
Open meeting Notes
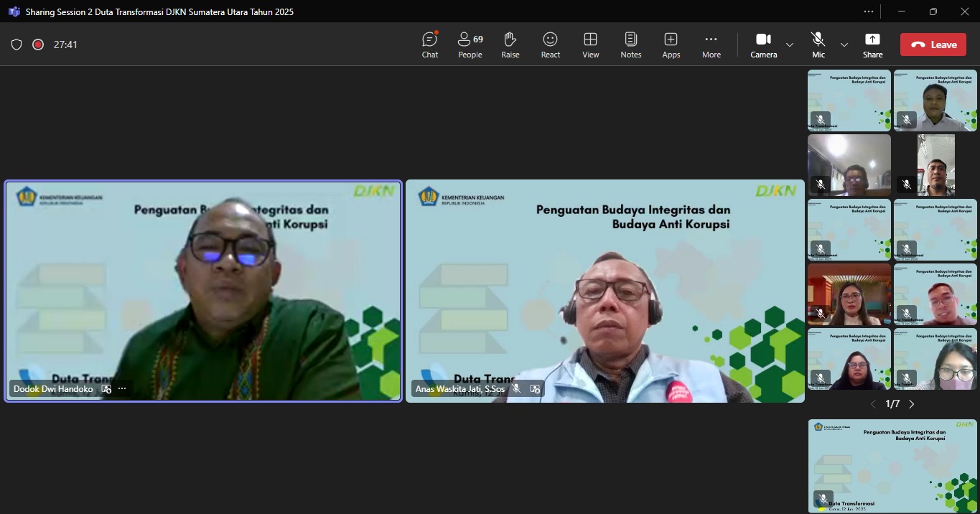point(631,45)
